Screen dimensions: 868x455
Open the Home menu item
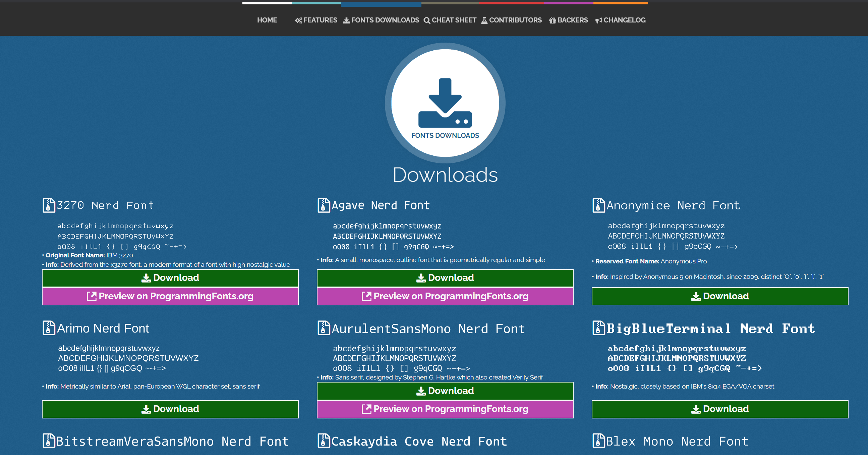[x=267, y=20]
